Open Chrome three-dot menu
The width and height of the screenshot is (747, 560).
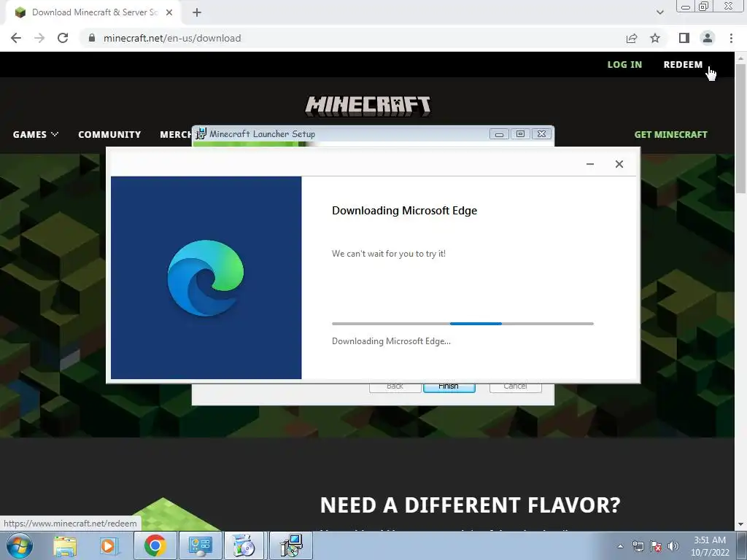tap(731, 38)
